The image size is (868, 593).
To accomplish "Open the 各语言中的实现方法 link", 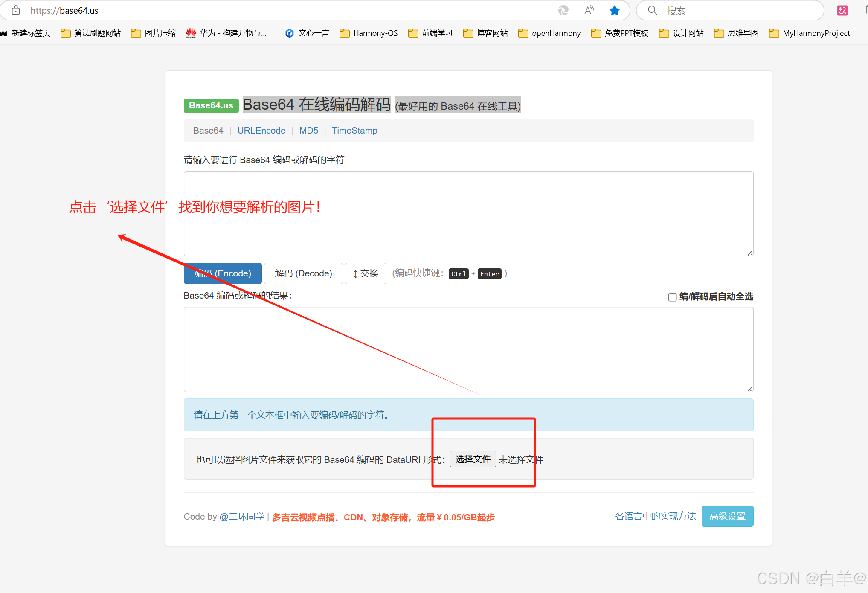I will (x=656, y=516).
